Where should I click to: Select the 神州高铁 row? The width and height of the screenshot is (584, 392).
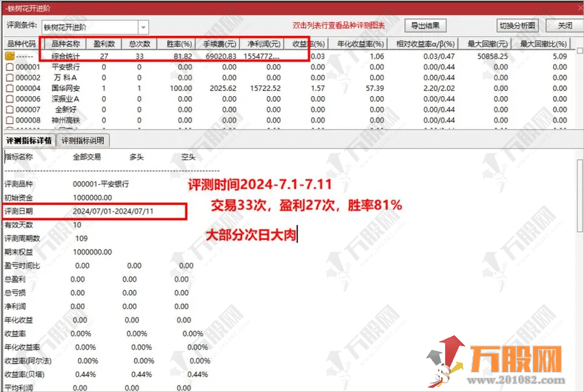(287, 120)
